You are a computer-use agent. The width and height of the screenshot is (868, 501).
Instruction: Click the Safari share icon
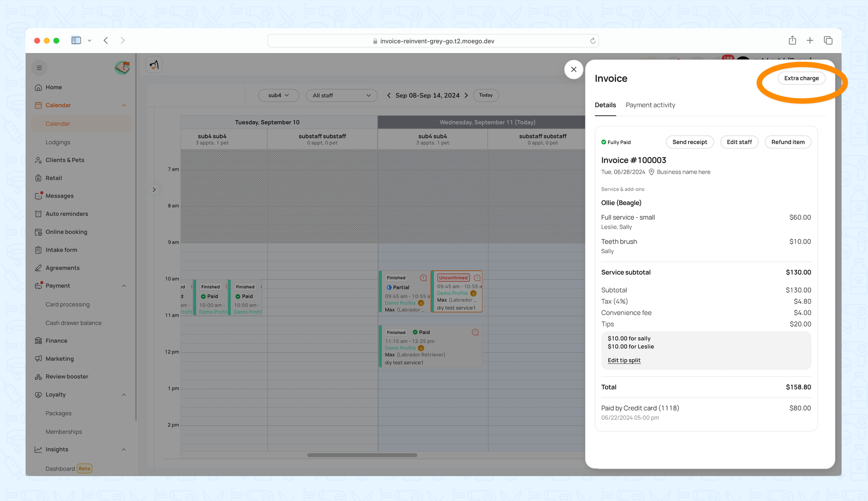(x=792, y=40)
